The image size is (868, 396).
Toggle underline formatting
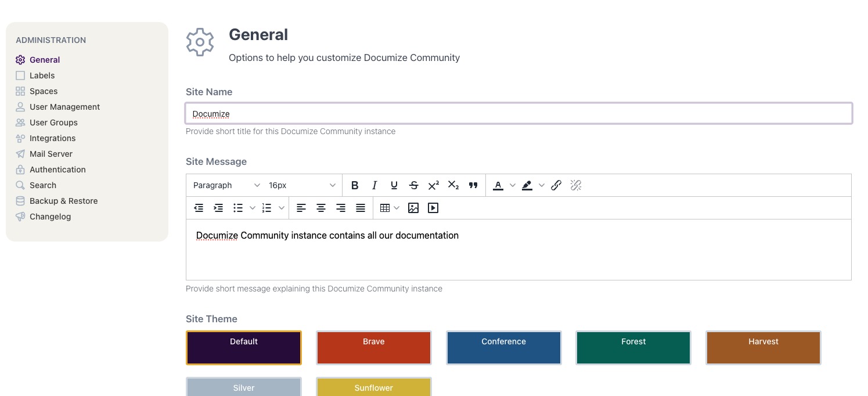coord(394,185)
